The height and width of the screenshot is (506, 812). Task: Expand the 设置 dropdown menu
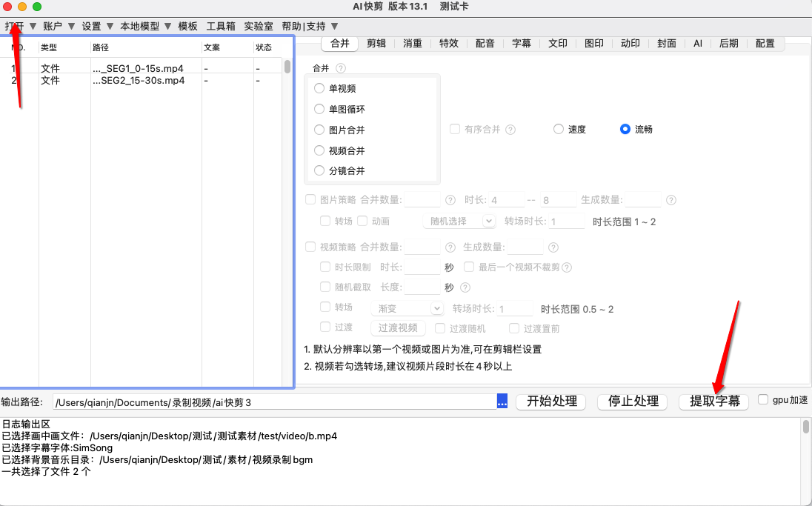point(98,27)
